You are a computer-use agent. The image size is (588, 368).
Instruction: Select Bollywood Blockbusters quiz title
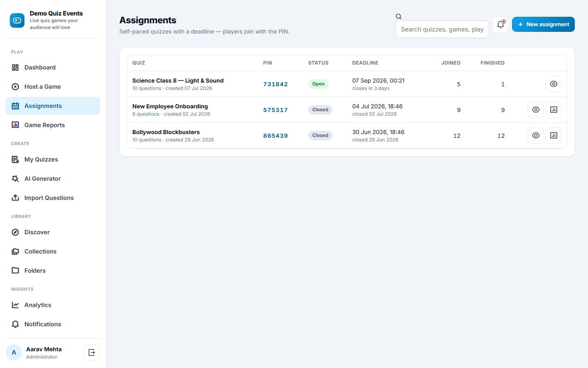click(x=166, y=132)
